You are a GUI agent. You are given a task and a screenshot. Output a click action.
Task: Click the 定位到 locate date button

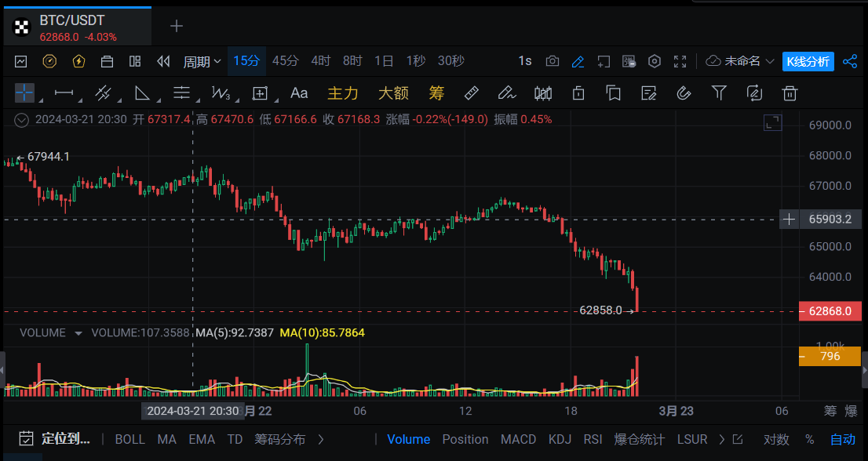[x=55, y=439]
